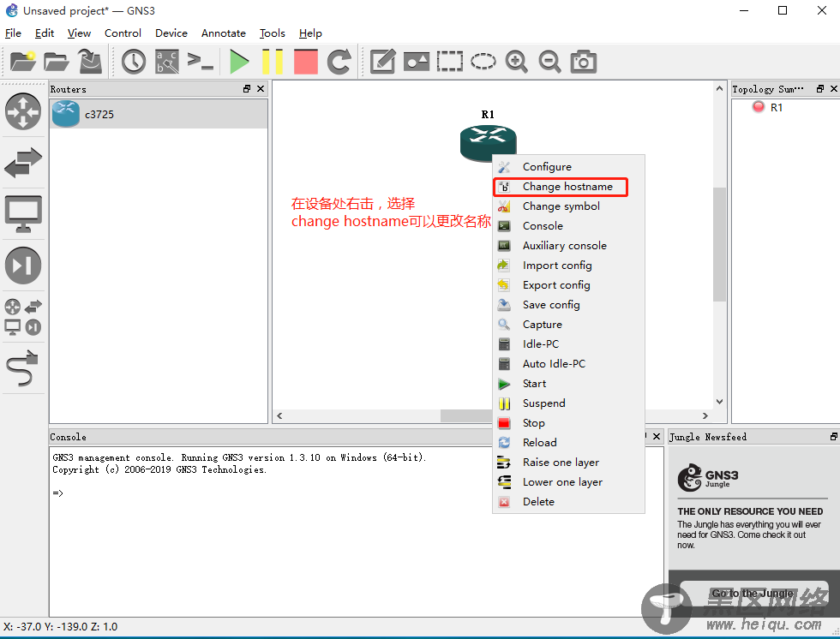Browse routers in the device sidebar

[x=23, y=111]
